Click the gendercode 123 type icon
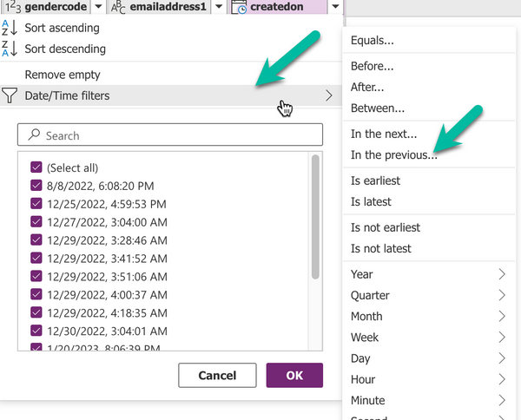Image resolution: width=521 pixels, height=420 pixels. 10,7
